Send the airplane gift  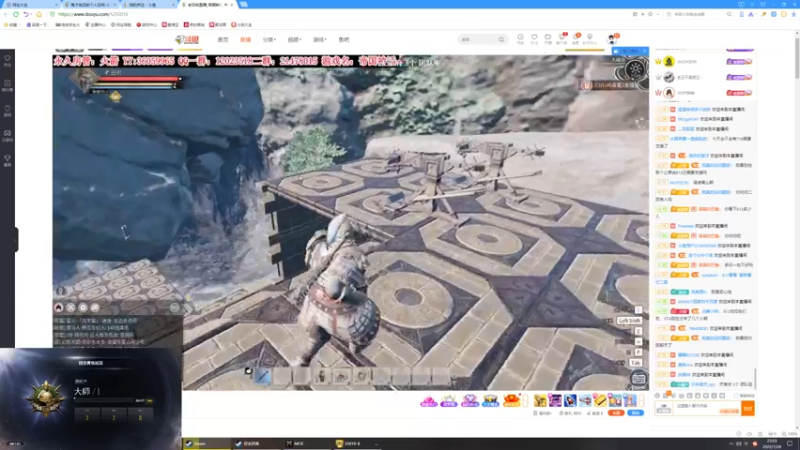click(585, 401)
